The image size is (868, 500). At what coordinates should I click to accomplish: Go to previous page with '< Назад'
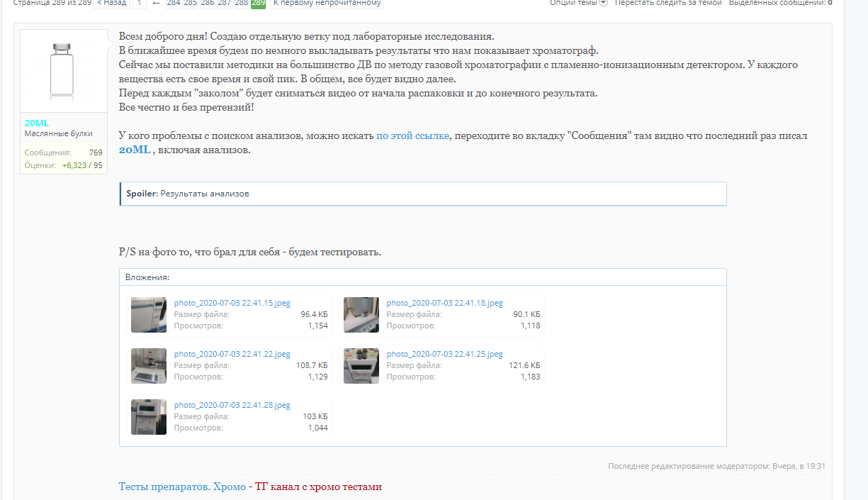tap(111, 3)
